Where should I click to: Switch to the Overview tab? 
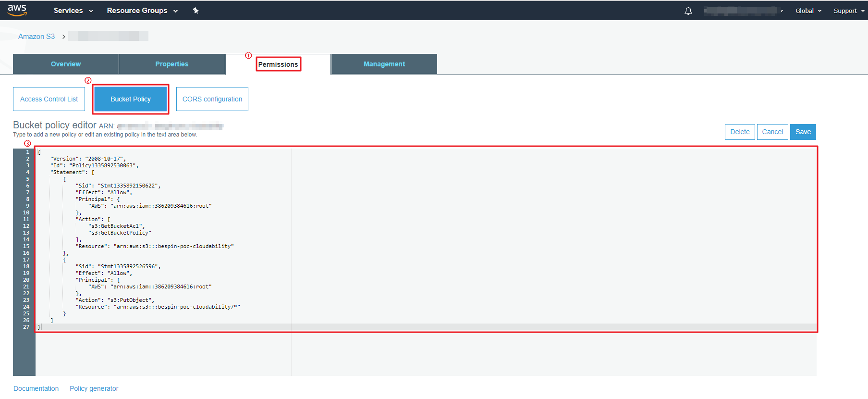(66, 64)
